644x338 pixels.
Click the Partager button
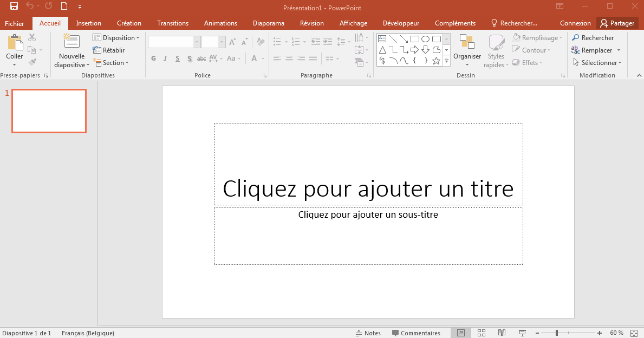[x=617, y=23]
